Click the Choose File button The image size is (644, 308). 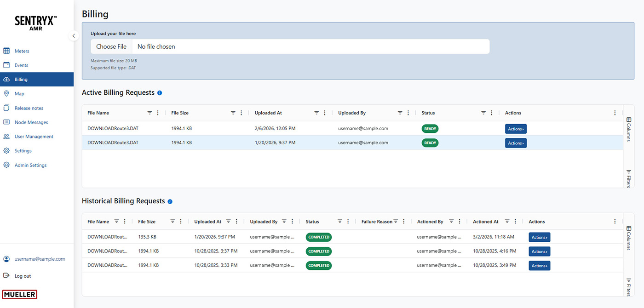(111, 46)
